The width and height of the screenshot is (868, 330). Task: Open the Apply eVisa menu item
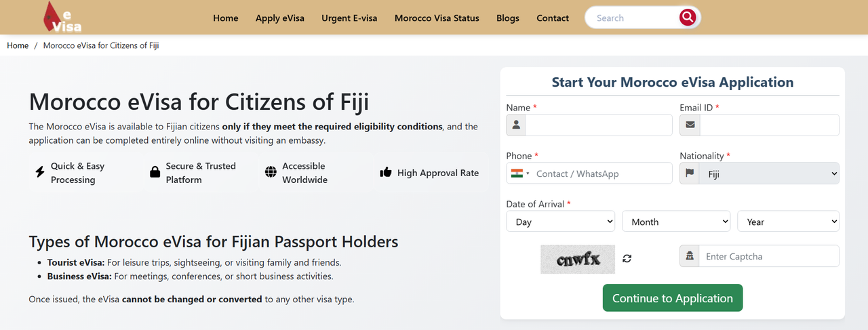tap(279, 18)
